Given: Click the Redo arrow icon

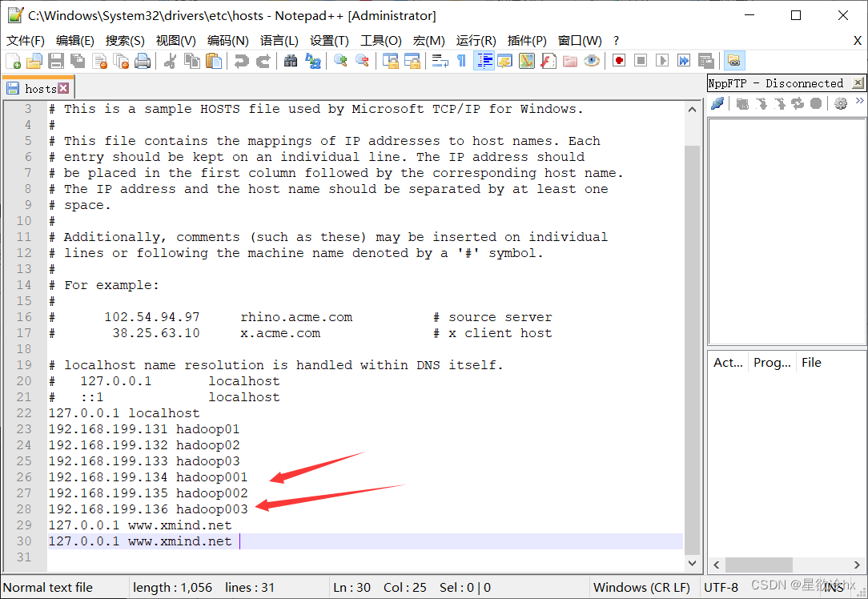Looking at the screenshot, I should point(263,61).
